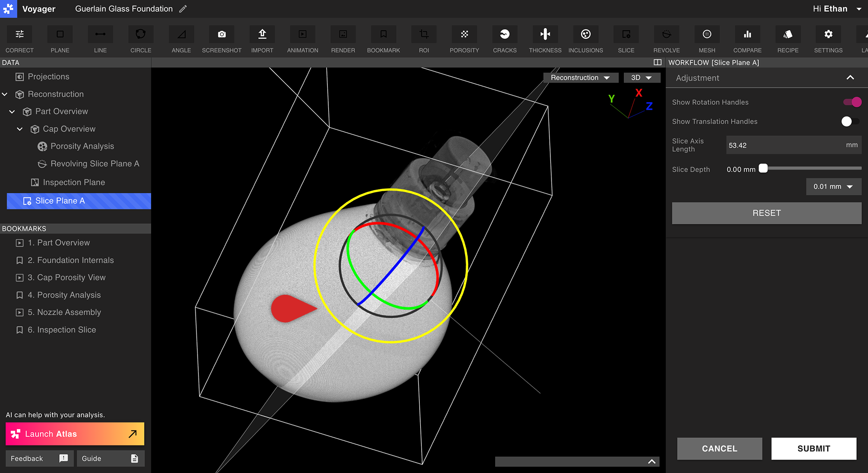Select the Slice tool
This screenshot has width=868, height=473.
click(626, 40)
